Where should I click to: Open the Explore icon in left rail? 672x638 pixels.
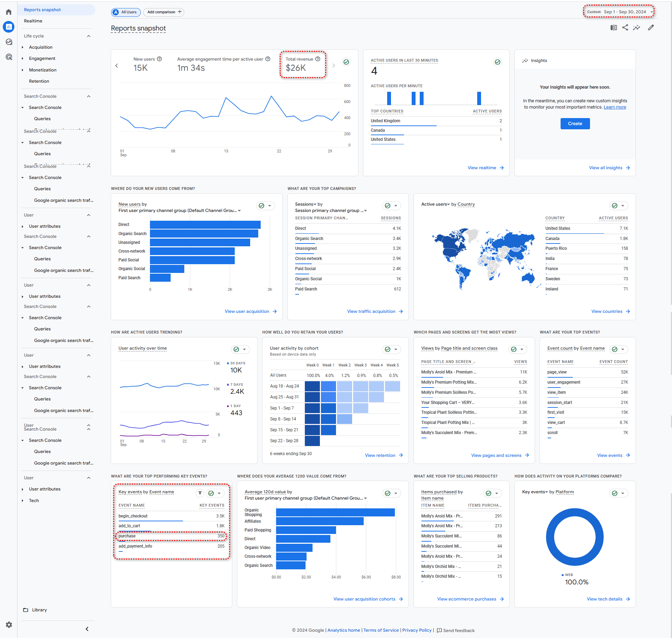(x=9, y=42)
